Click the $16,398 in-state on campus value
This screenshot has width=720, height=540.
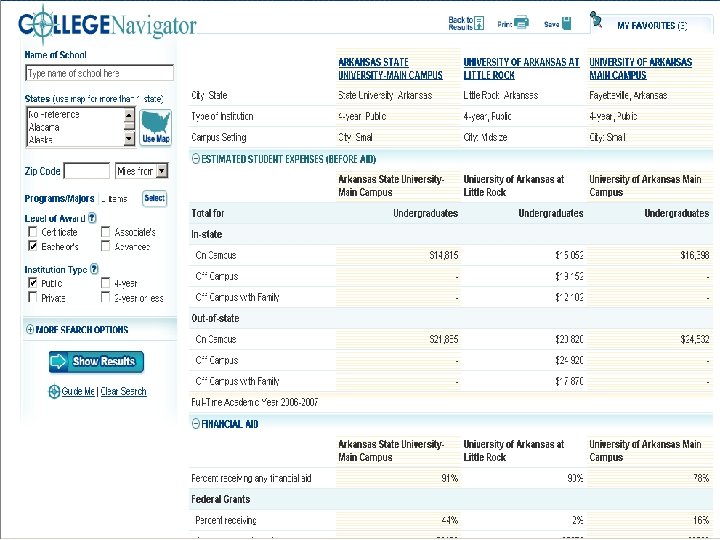coord(695,255)
